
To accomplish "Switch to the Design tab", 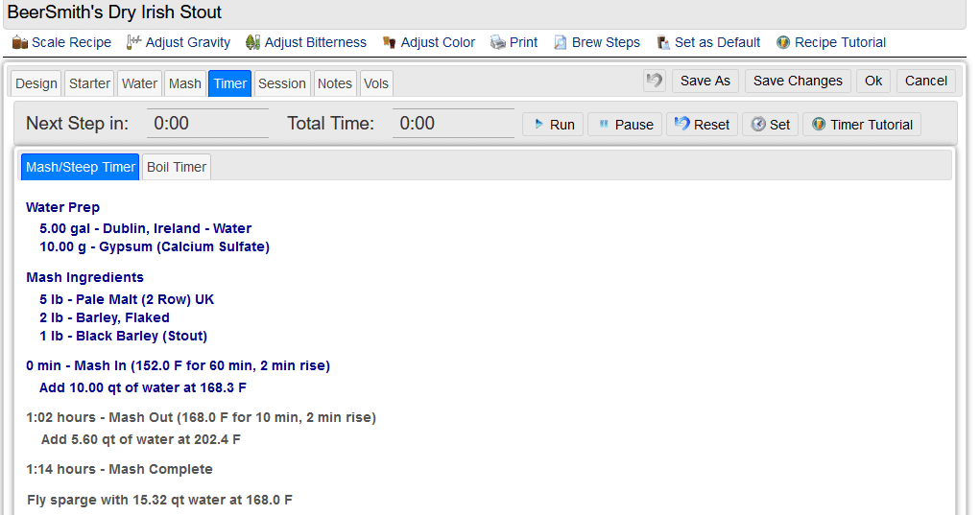I will click(36, 83).
